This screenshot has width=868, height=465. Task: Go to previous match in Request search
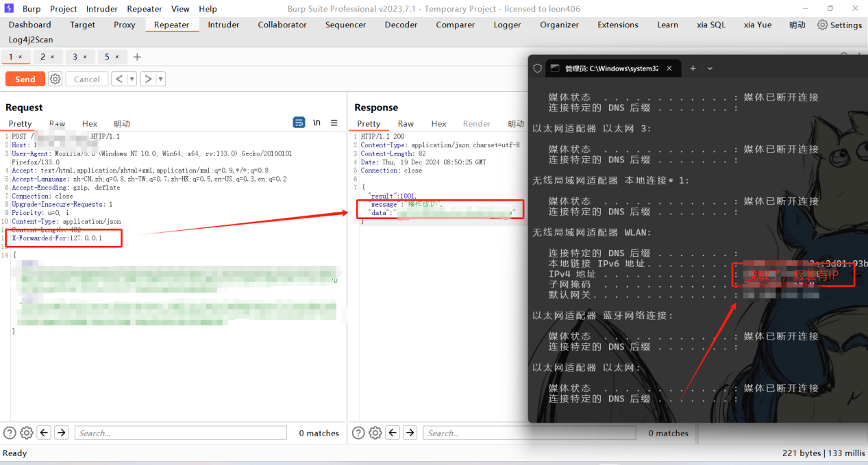coord(44,433)
